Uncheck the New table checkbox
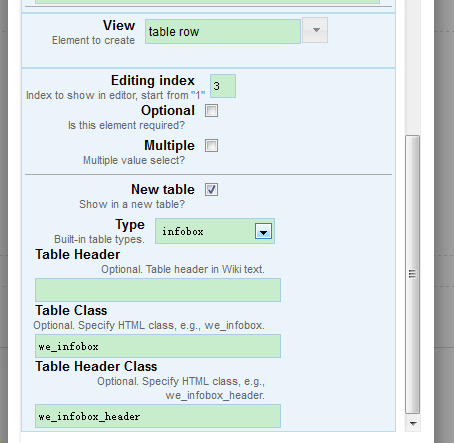The height and width of the screenshot is (443, 454). (x=211, y=190)
